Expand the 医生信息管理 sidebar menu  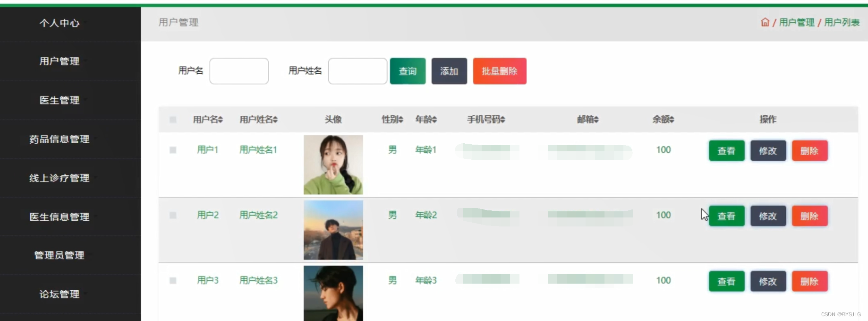(x=60, y=217)
